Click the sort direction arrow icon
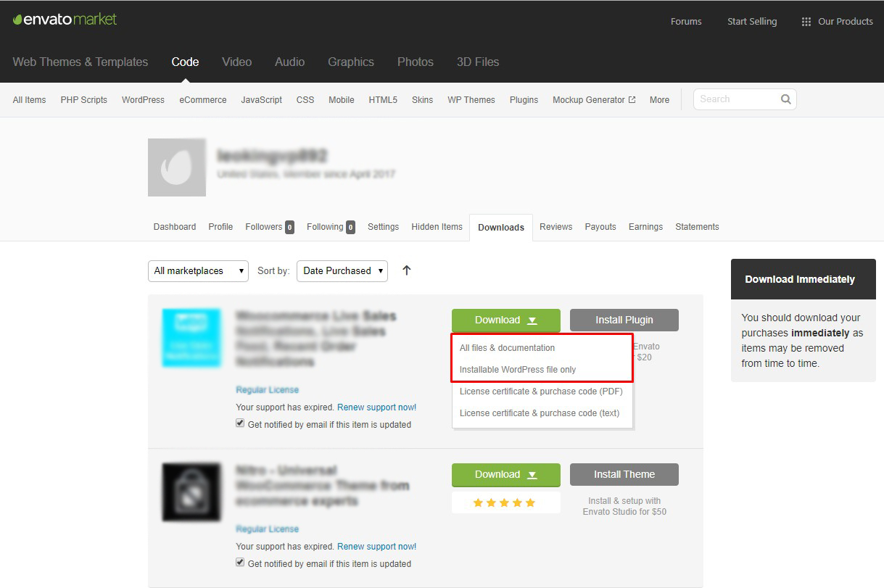The height and width of the screenshot is (588, 884). coord(407,270)
